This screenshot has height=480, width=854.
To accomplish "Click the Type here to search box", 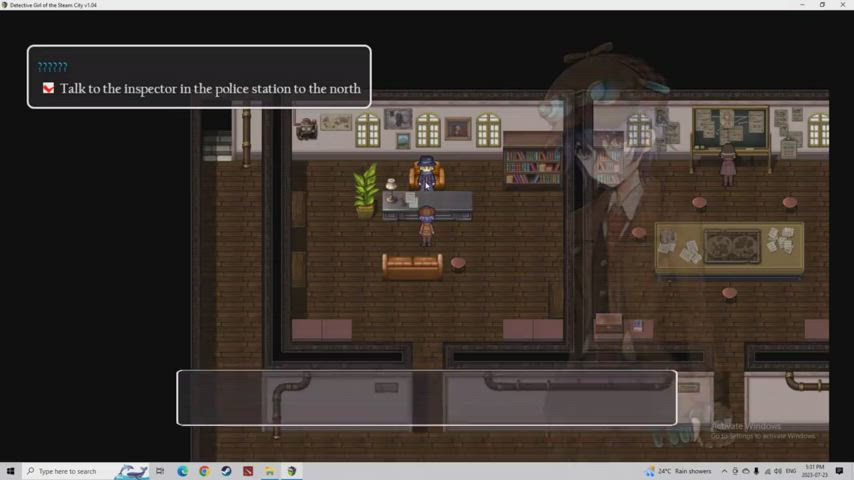I will 86,471.
